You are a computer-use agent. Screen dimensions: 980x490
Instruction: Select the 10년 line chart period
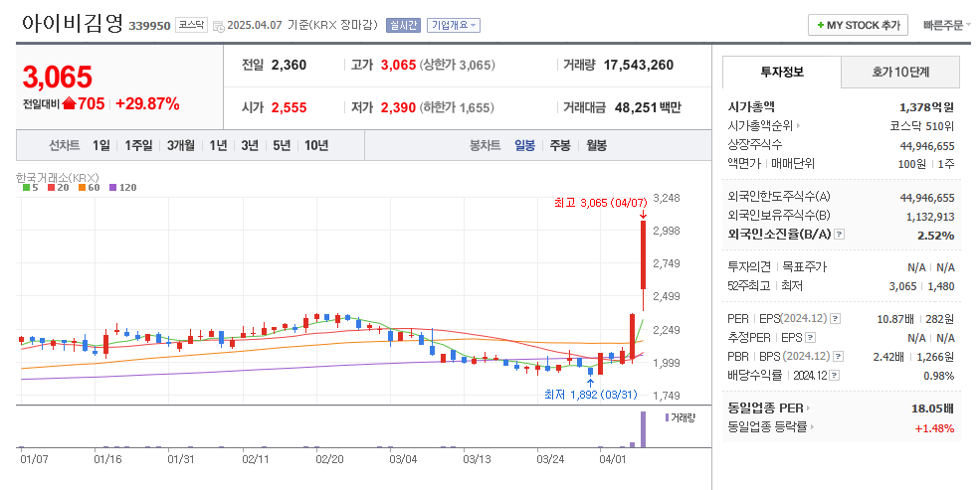coord(316,145)
